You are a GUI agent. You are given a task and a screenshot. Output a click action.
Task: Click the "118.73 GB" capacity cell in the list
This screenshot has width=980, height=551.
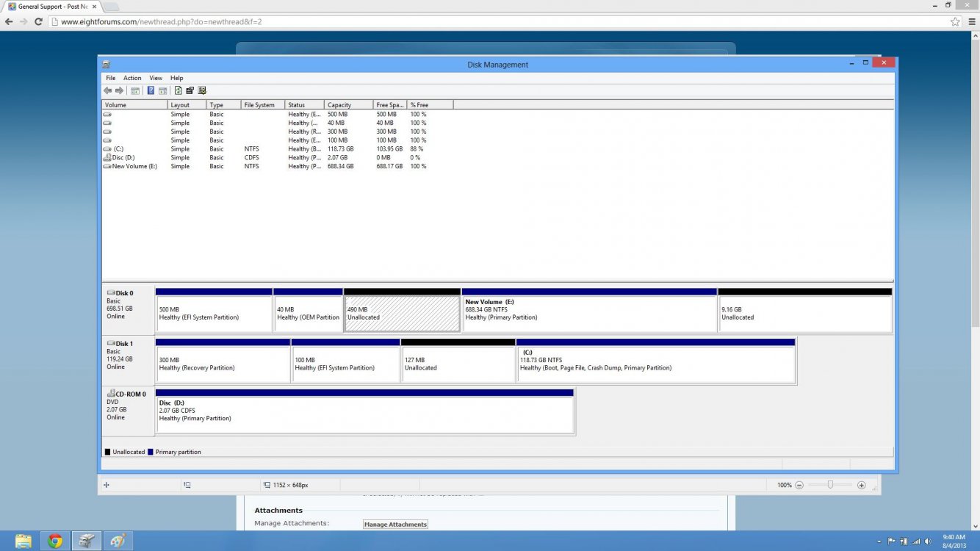tap(340, 149)
